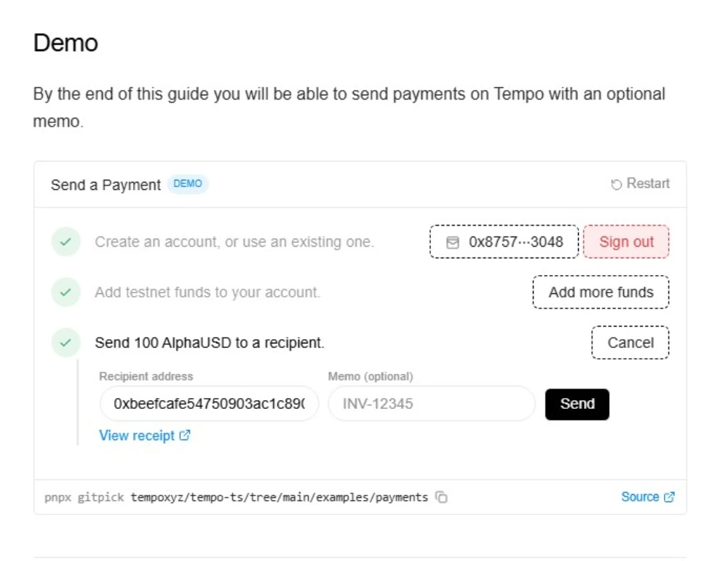The width and height of the screenshot is (728, 561).
Task: Click external-link icon next to View receipt
Action: 185,436
